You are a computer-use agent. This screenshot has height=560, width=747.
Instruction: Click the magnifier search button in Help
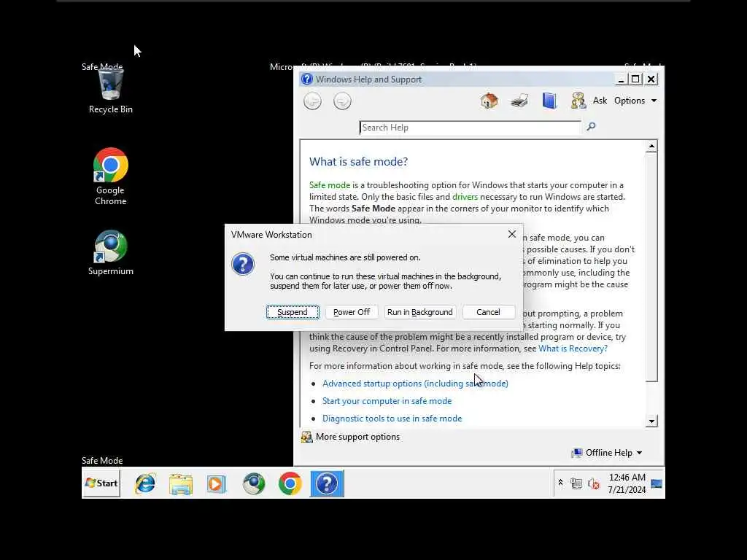pos(591,127)
